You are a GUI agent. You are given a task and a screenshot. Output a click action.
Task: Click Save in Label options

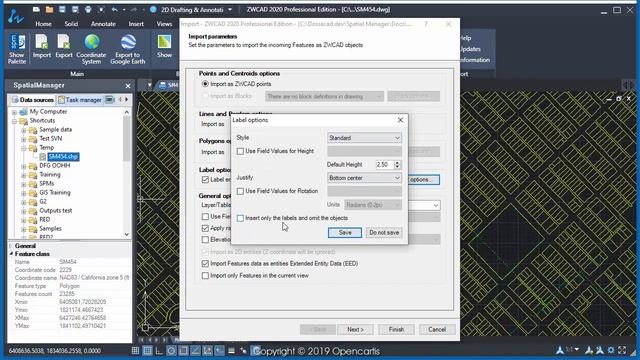(345, 233)
